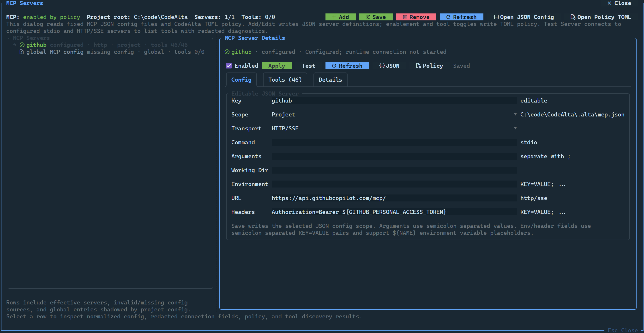
Task: Toggle the Enabled checkbox for github
Action: coord(229,66)
